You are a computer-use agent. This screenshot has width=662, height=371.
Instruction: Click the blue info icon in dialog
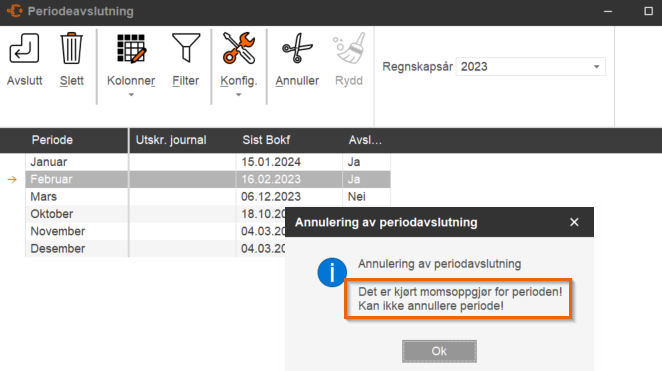(x=332, y=273)
